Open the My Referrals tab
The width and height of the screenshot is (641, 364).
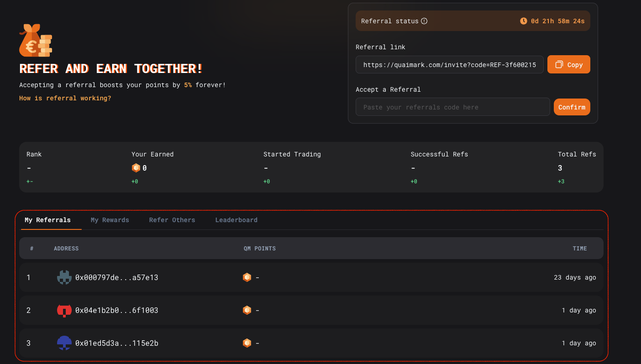pyautogui.click(x=48, y=220)
